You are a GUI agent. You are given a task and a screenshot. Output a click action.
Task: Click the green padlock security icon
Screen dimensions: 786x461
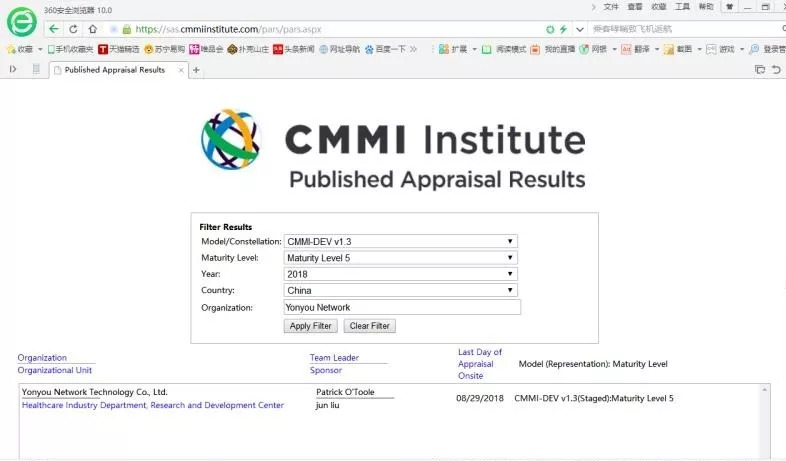127,29
